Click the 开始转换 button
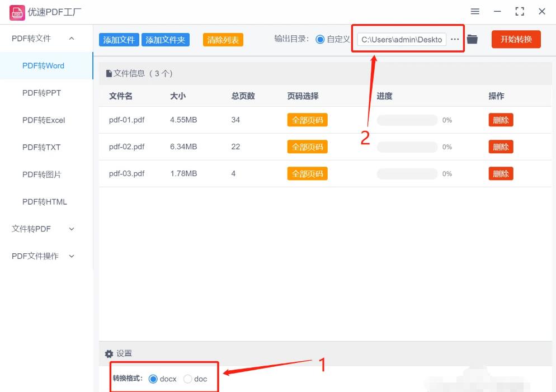Viewport: 556px width, 392px height. click(516, 39)
